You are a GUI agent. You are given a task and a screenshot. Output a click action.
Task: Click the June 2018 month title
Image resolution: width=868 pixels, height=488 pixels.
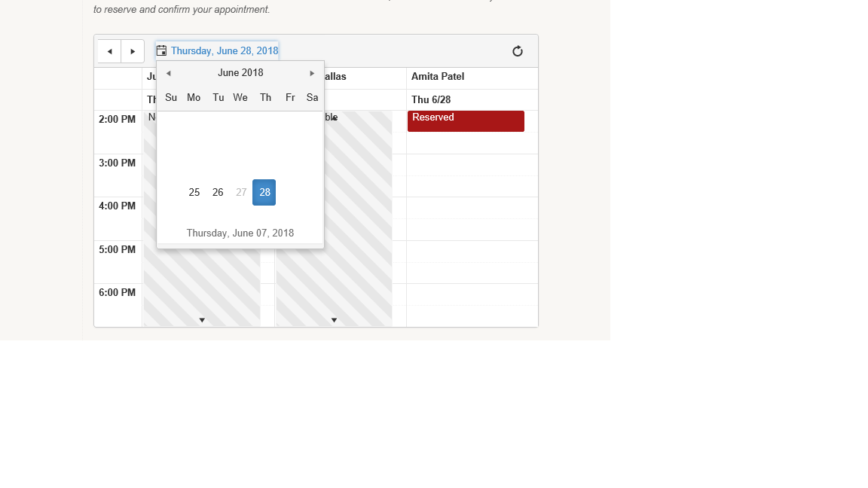point(240,73)
